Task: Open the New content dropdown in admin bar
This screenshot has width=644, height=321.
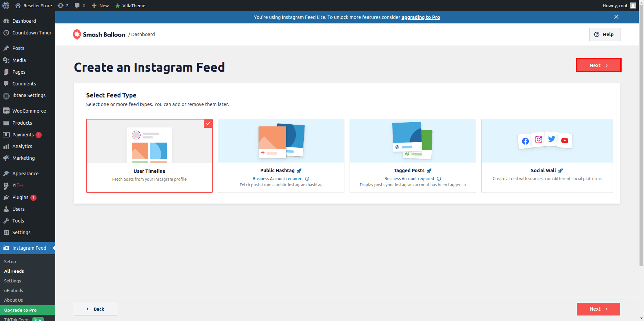Action: click(100, 6)
